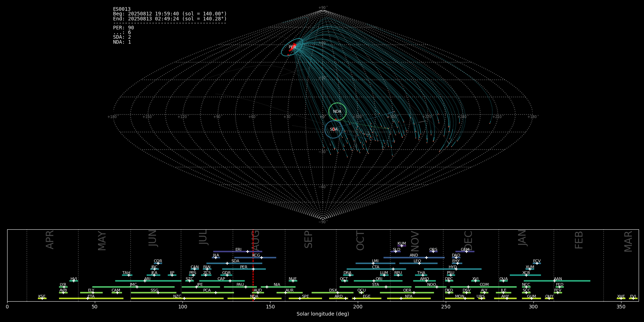Click the AUR shower bar
This screenshot has height=322, width=644.
(x=289, y=293)
